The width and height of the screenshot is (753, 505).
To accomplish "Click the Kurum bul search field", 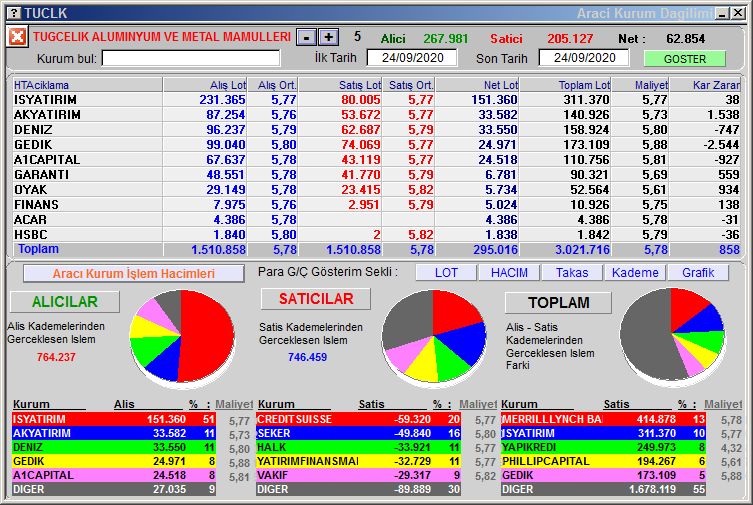I will tap(191, 59).
